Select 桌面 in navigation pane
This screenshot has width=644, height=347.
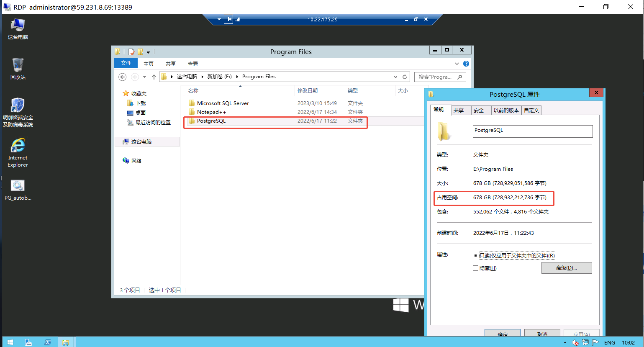coord(136,113)
